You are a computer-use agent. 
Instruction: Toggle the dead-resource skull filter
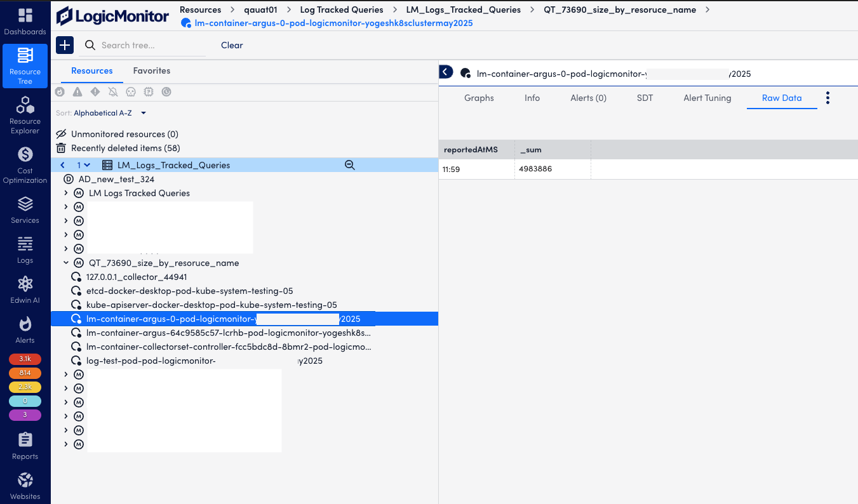(x=130, y=91)
